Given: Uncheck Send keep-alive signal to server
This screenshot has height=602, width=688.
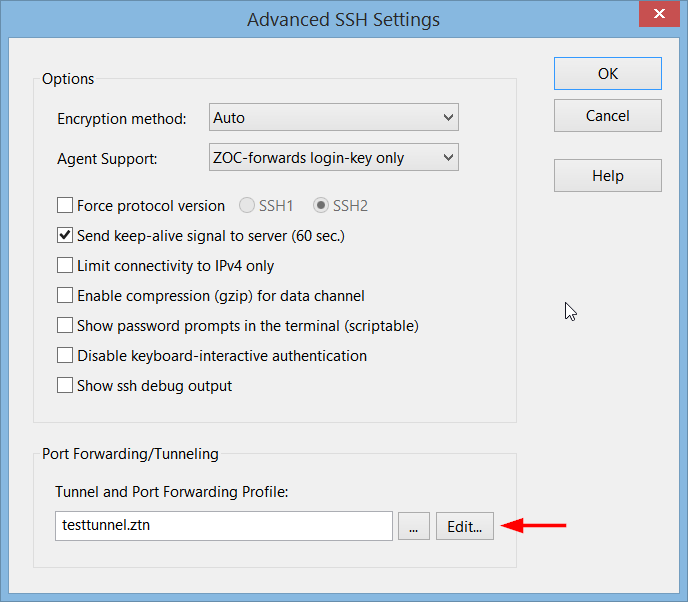Looking at the screenshot, I should [x=65, y=236].
